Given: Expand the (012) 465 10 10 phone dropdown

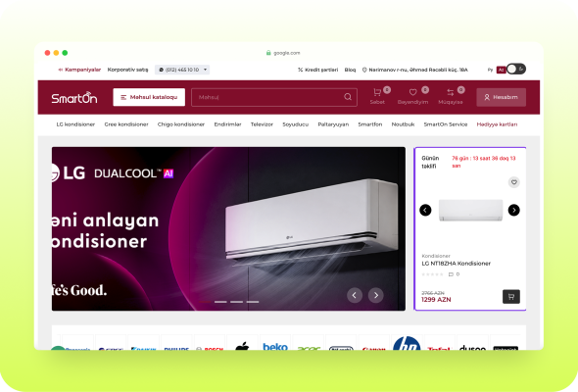Looking at the screenshot, I should coord(182,70).
